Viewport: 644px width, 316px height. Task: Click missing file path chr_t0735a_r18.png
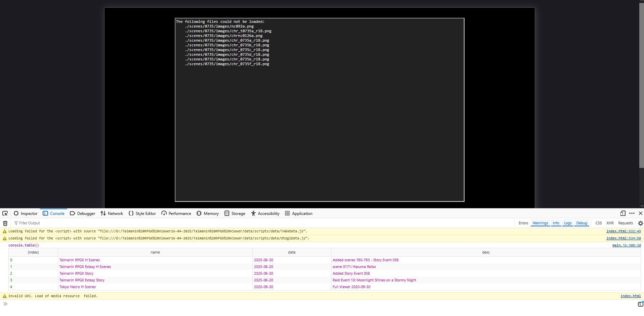coord(228,31)
